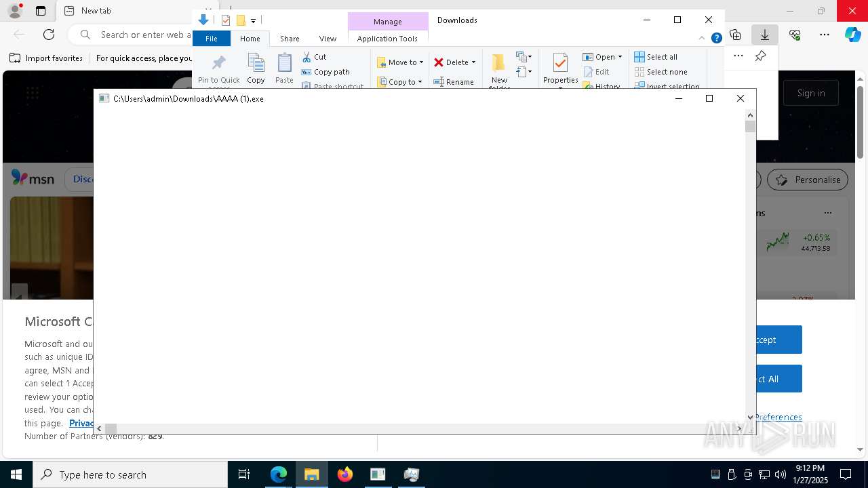Switch to the Home ribbon tab
Viewport: 868px width, 488px height.
[250, 39]
